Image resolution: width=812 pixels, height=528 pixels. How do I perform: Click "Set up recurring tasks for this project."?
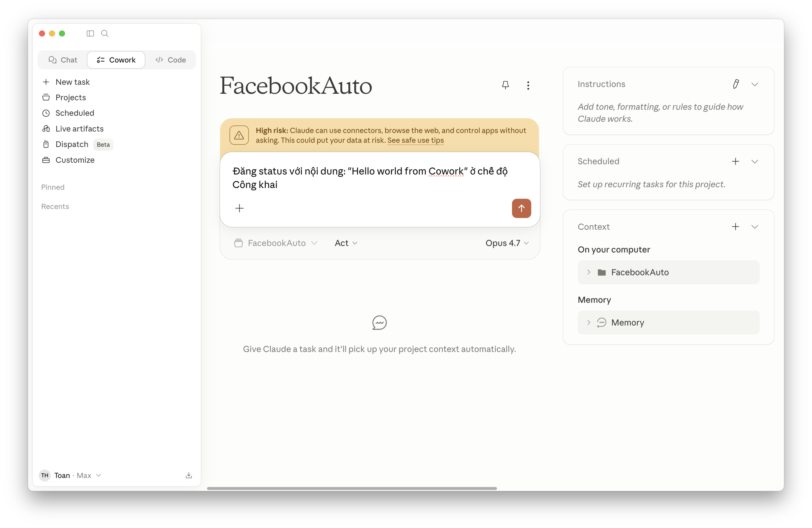[651, 184]
